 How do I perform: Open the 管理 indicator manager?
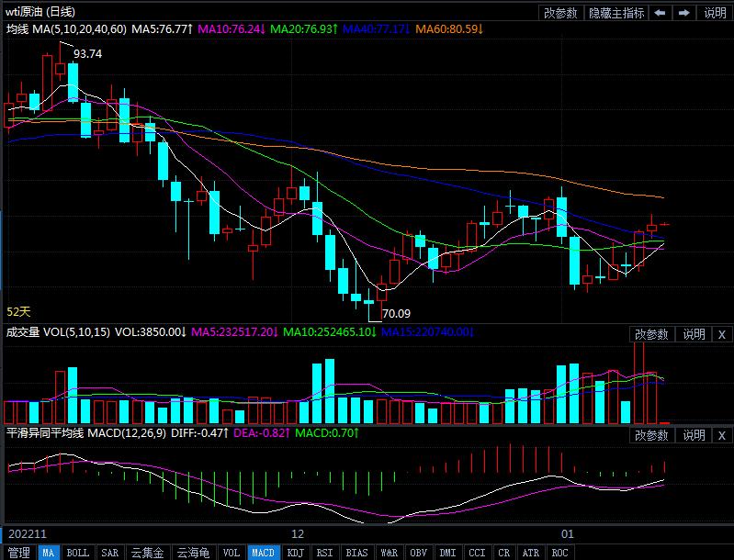click(18, 553)
